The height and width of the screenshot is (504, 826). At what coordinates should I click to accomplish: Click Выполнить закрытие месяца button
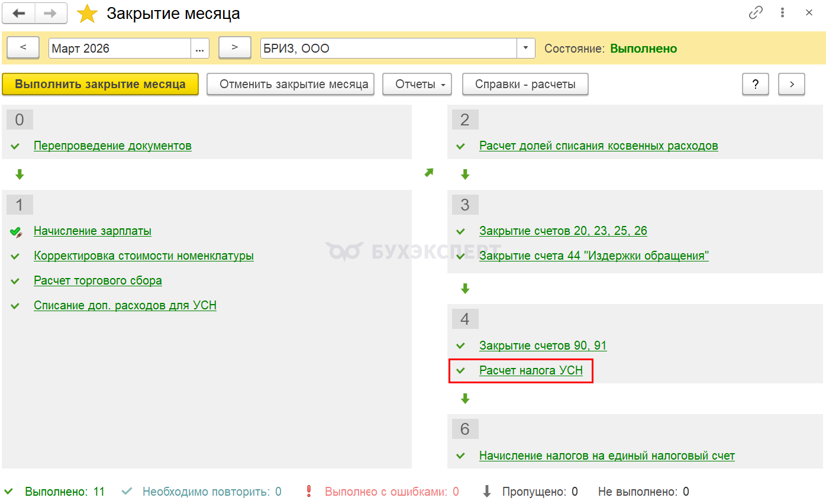point(100,84)
